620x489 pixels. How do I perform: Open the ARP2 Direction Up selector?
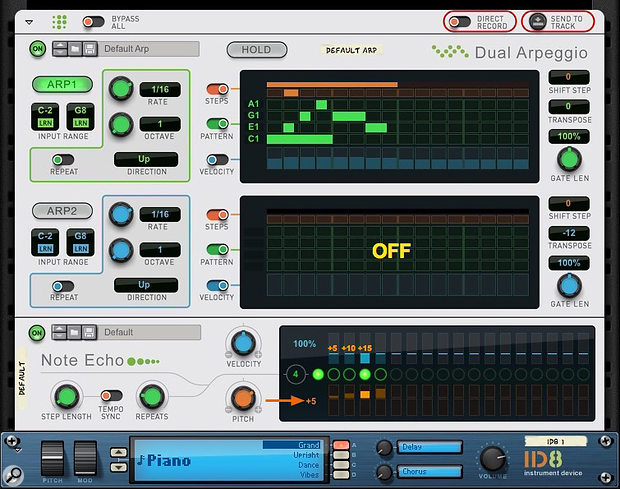(x=146, y=285)
